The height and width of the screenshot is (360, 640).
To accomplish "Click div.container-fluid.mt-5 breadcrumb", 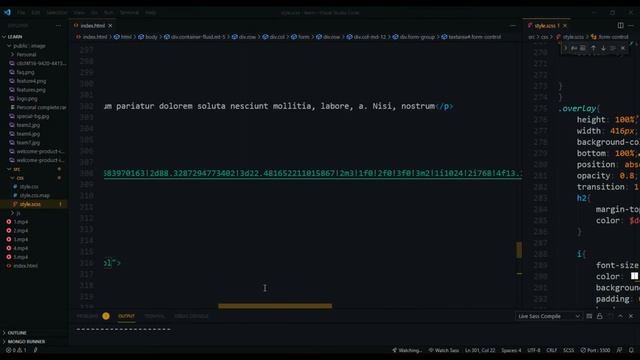I will click(198, 37).
